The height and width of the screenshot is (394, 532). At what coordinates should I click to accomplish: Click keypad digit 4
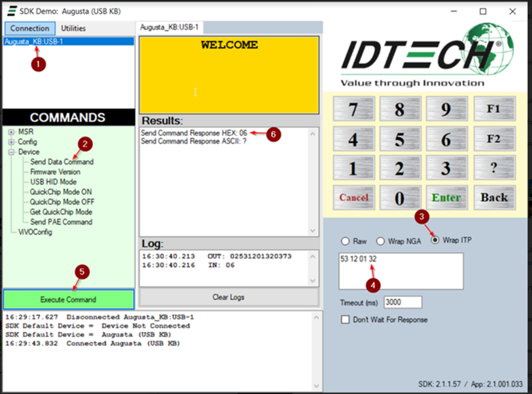coord(354,138)
